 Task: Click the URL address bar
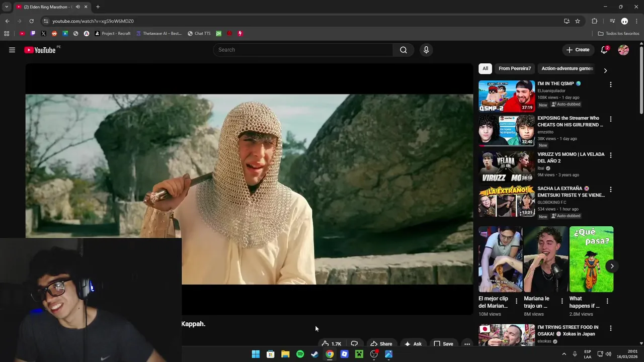[302, 21]
